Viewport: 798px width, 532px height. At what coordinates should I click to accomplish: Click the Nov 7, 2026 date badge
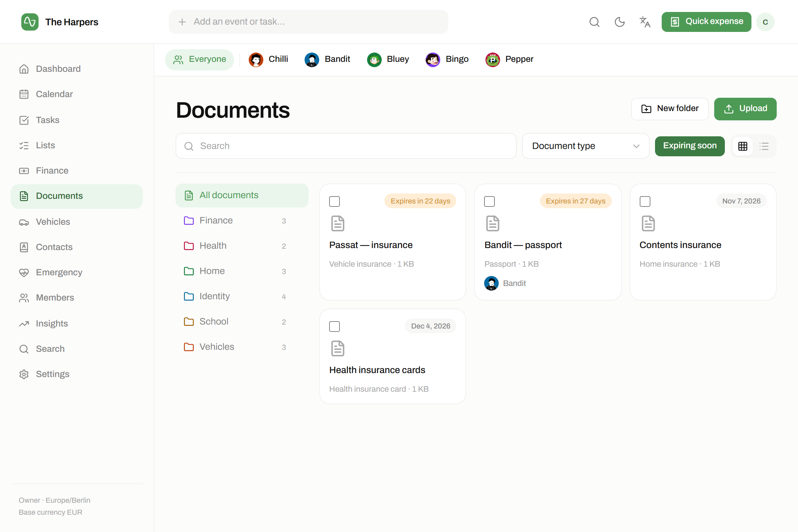(x=741, y=201)
